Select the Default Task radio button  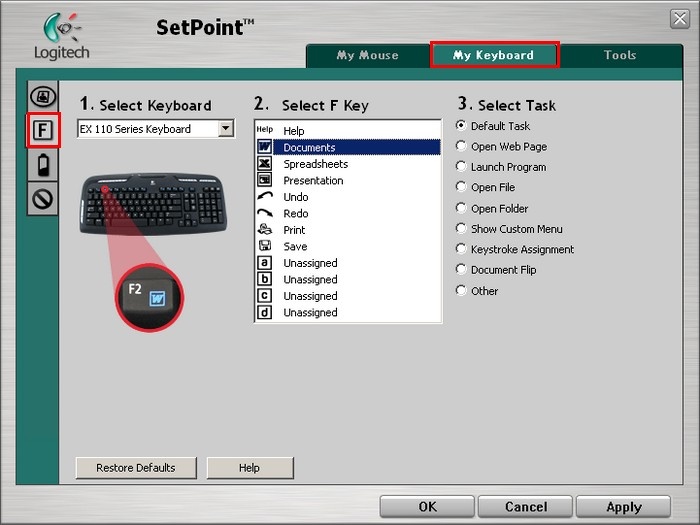[x=461, y=125]
